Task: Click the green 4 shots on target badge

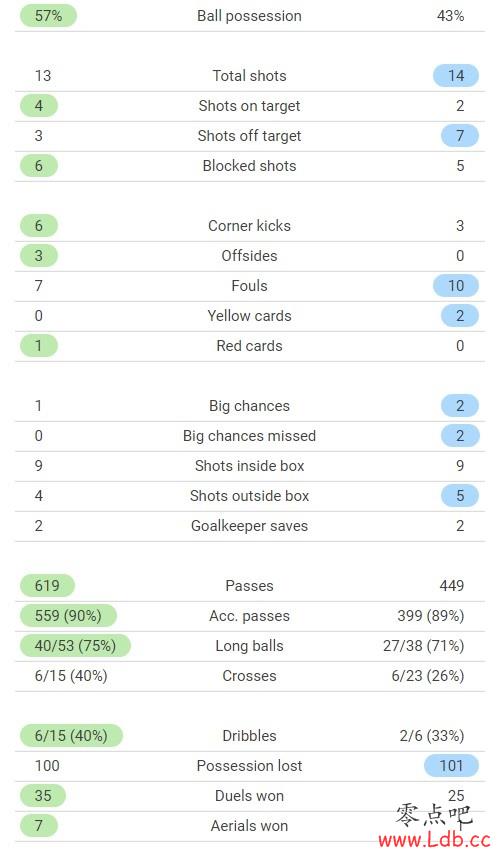Action: click(39, 106)
